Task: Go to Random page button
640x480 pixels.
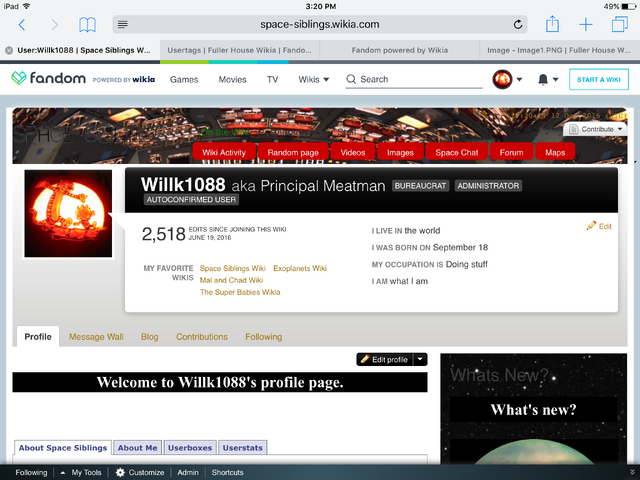Action: tap(293, 152)
